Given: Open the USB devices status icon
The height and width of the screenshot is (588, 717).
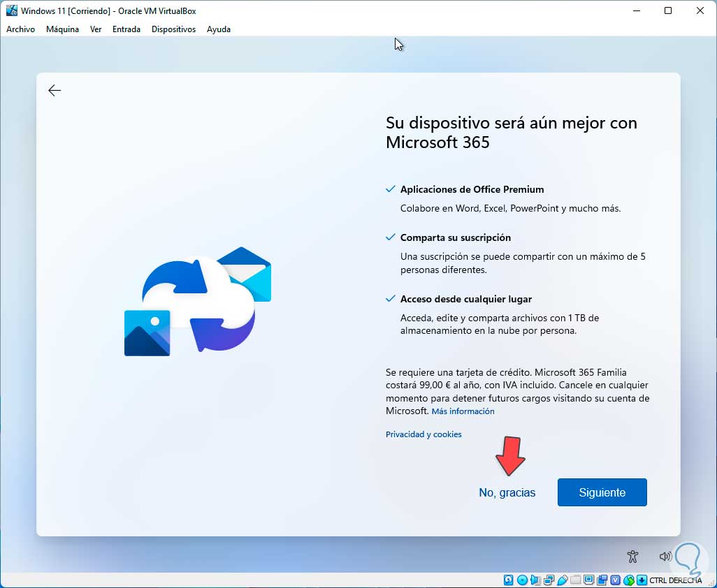Looking at the screenshot, I should 563,580.
